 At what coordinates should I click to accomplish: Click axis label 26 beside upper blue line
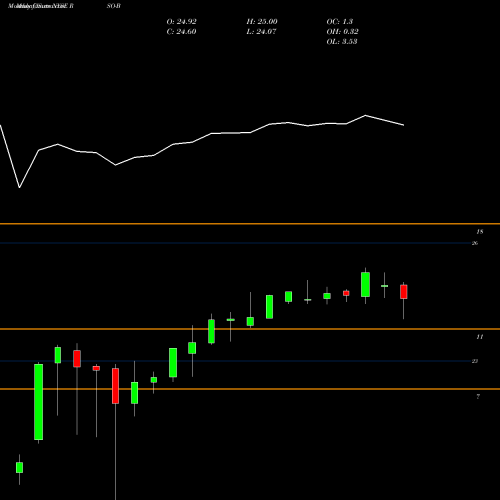(475, 243)
